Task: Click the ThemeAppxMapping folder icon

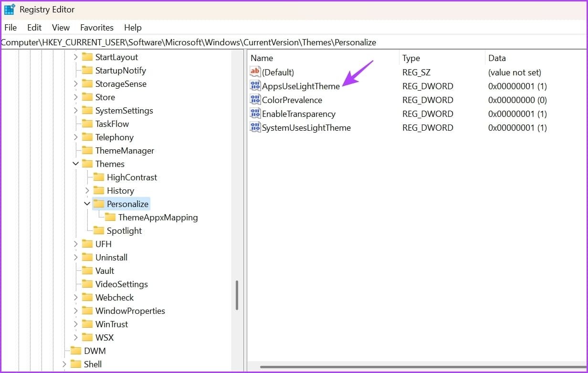Action: point(110,217)
